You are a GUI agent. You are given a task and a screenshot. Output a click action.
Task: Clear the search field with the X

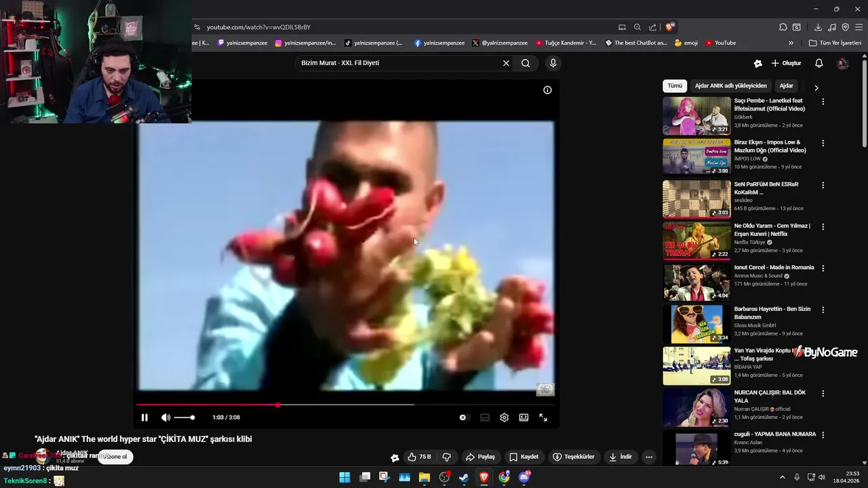[x=506, y=63]
